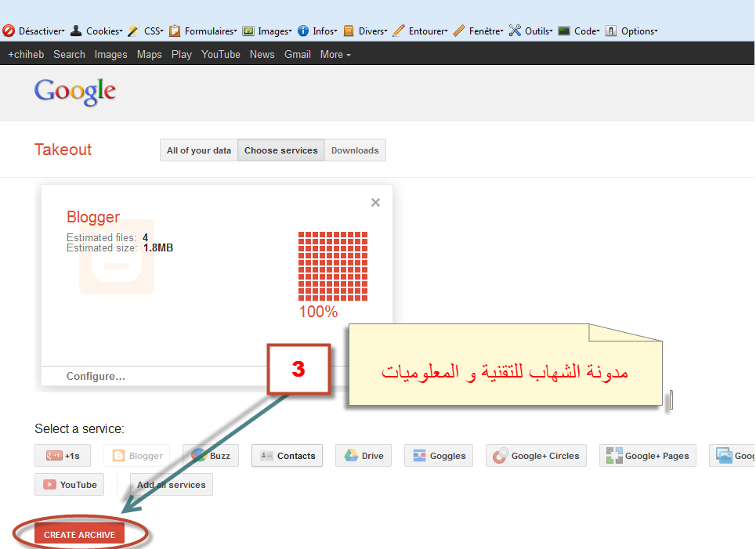Expand the More menu in Google bar
The width and height of the screenshot is (756, 549).
click(335, 55)
